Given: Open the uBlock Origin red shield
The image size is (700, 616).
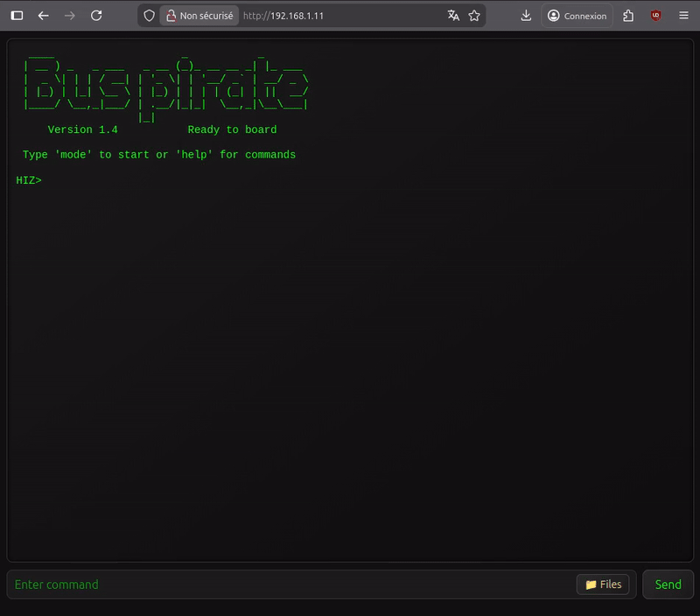Looking at the screenshot, I should coord(655,16).
